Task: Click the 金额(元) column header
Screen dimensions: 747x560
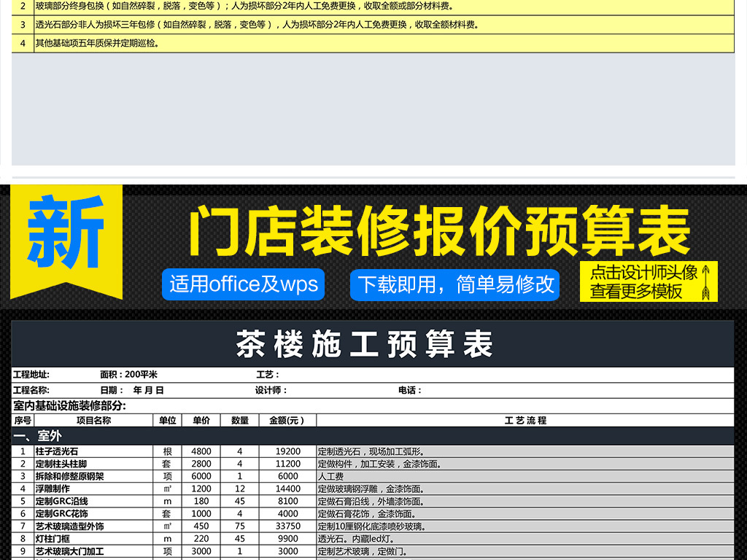Action: [x=288, y=421]
